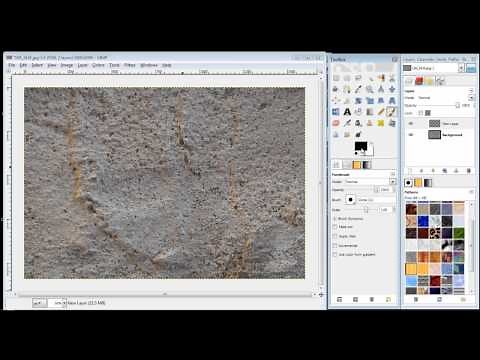Select the Ink tool
The width and height of the screenshot is (480, 360).
point(358,123)
